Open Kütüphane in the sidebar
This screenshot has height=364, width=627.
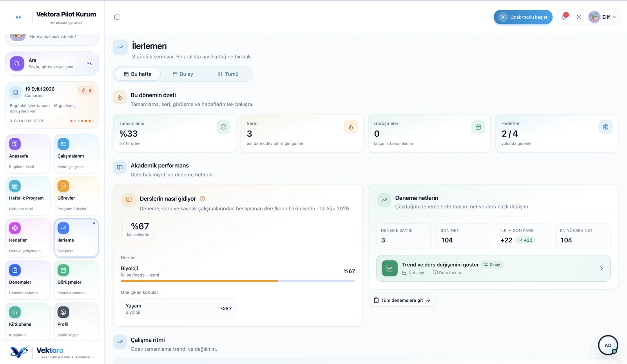(28, 322)
